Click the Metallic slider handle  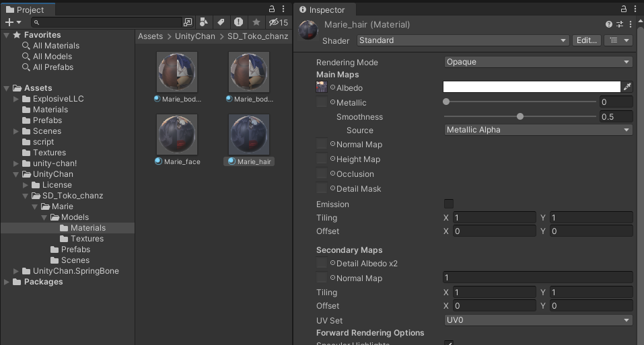446,102
